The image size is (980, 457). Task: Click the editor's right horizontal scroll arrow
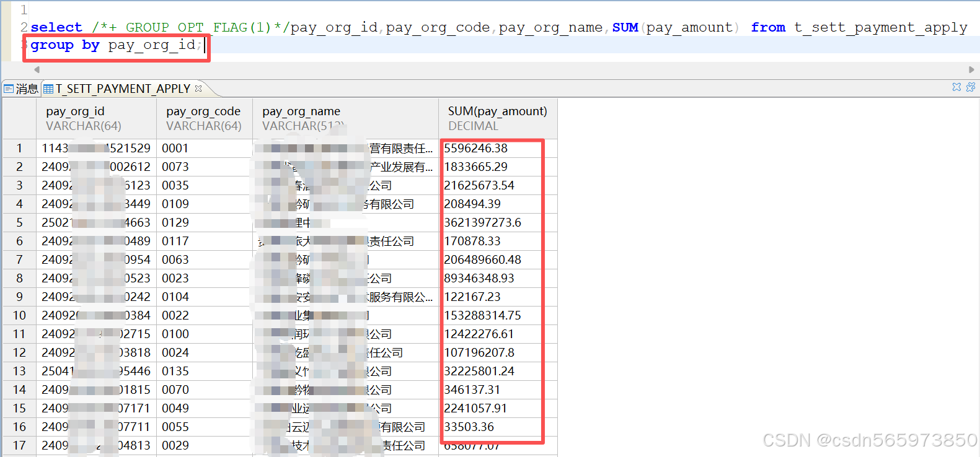[x=971, y=69]
